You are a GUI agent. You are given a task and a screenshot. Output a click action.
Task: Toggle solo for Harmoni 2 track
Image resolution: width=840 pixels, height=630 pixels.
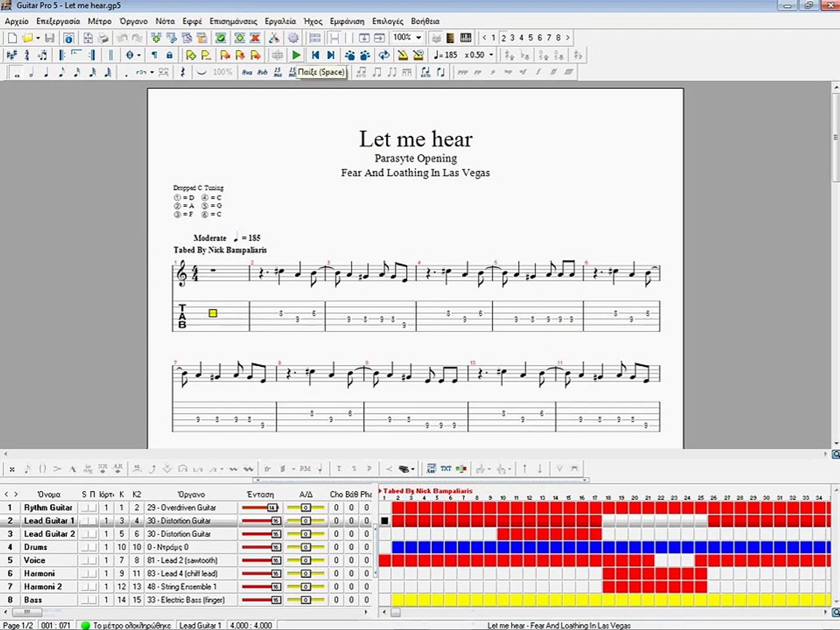[85, 587]
